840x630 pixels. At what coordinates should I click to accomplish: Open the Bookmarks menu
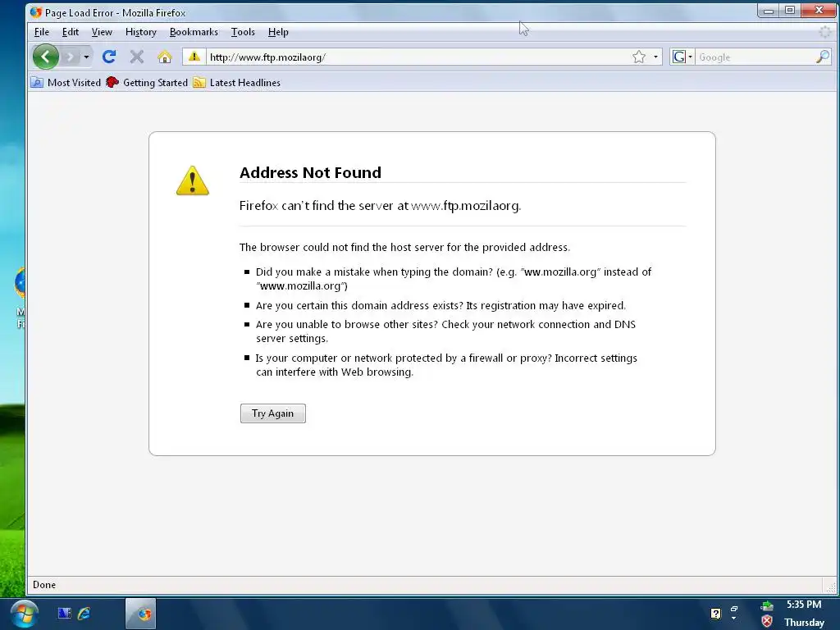194,32
